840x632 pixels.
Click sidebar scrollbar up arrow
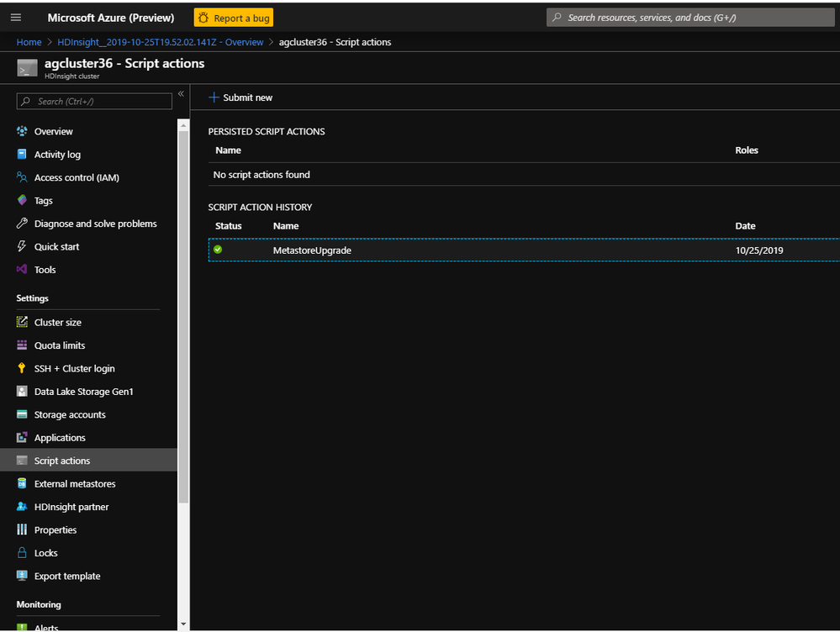tap(183, 125)
